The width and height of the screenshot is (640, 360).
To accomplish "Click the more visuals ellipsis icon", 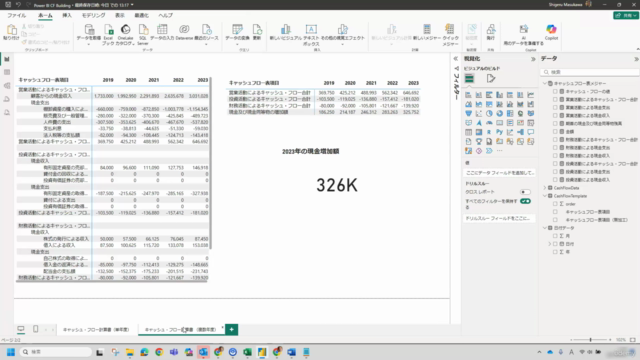I will (x=500, y=151).
